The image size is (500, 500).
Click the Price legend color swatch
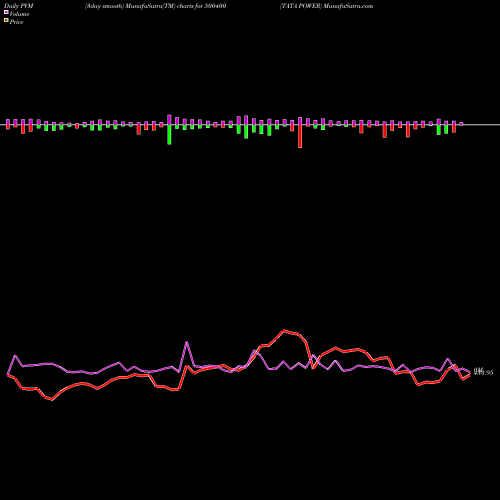coord(6,21)
